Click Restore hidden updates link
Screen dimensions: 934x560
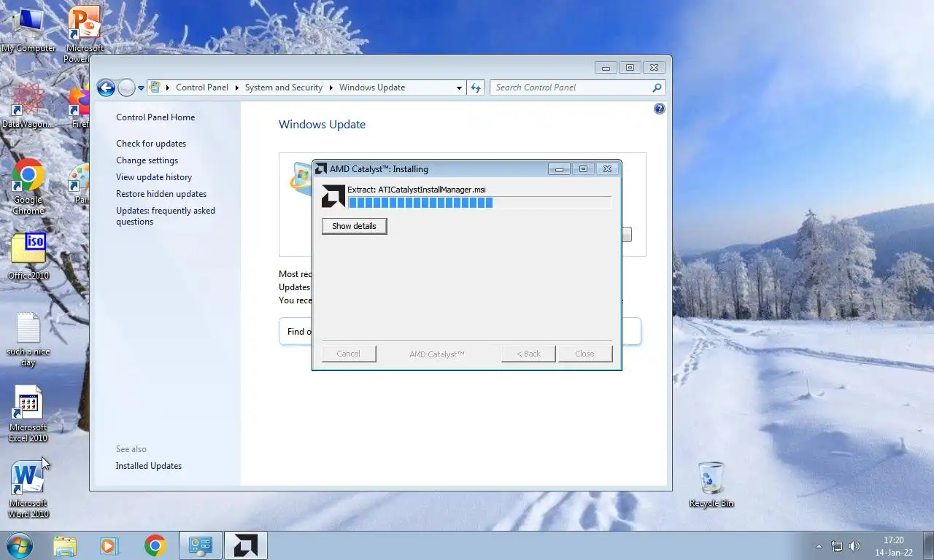click(x=161, y=194)
